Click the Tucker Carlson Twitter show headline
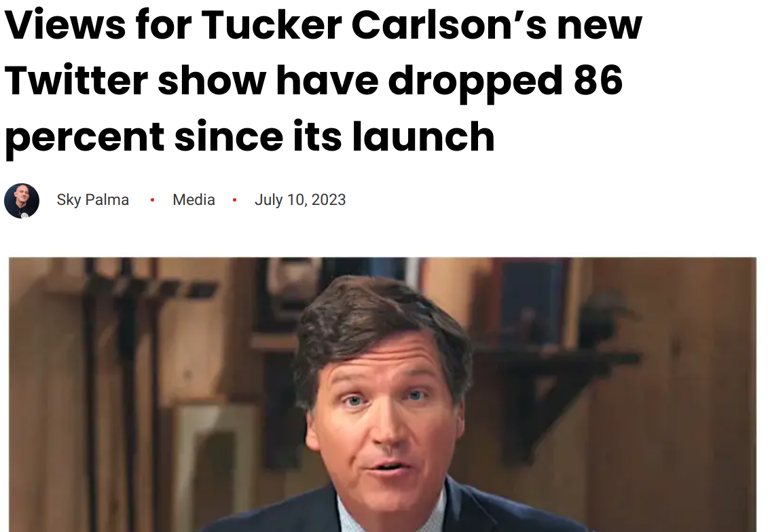Image resolution: width=768 pixels, height=532 pixels. [323, 81]
